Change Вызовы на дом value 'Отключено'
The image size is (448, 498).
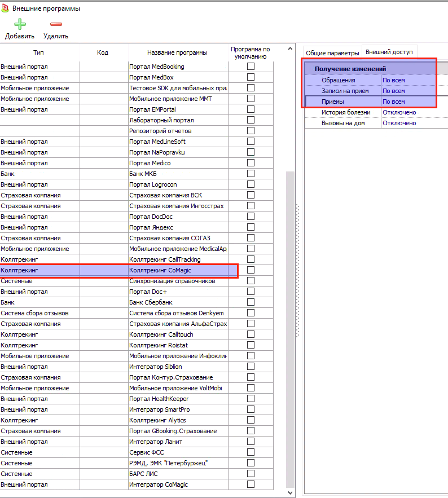point(408,123)
